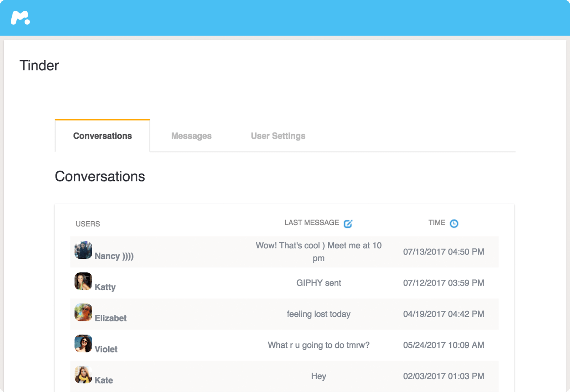Click timestamp 07/12/2017 03:59 PM
The image size is (570, 392).
point(444,283)
